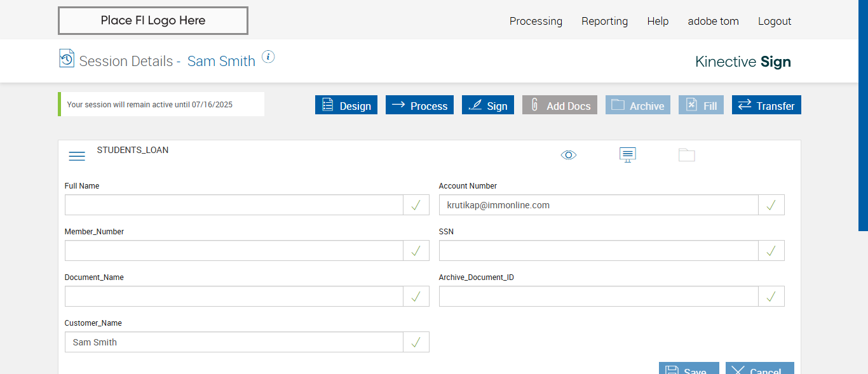Click the Process arrow button
Viewport: 868px width, 374px height.
click(420, 105)
